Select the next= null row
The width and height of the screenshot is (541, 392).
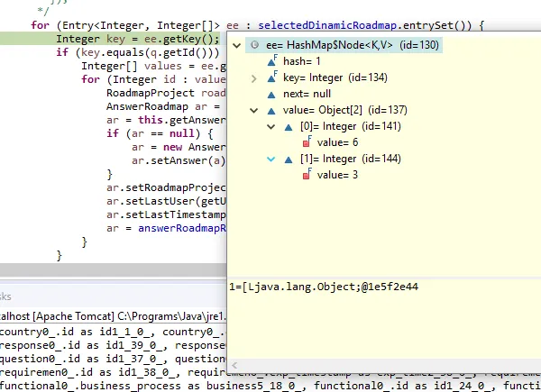click(x=307, y=94)
